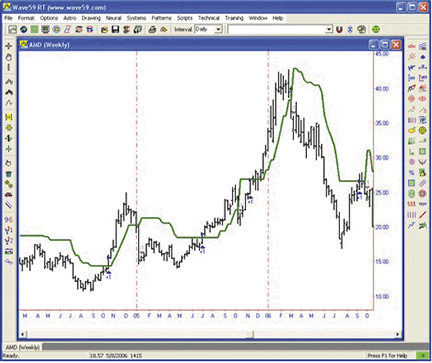Screen dimensions: 432x363
Task: Toggle the red magnet snap icon
Action: click(339, 30)
